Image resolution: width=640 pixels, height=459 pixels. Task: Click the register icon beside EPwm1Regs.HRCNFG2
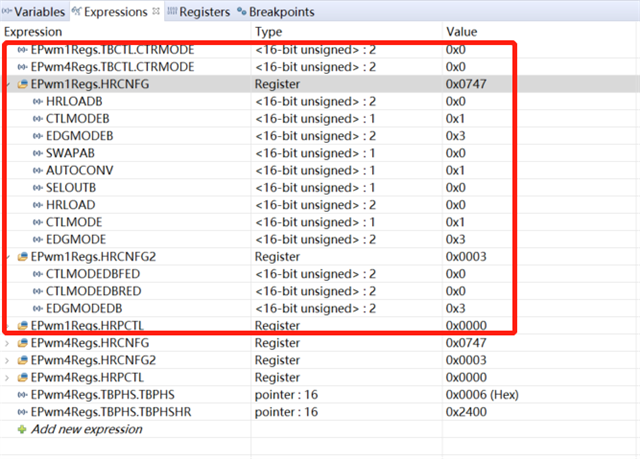pyautogui.click(x=22, y=256)
